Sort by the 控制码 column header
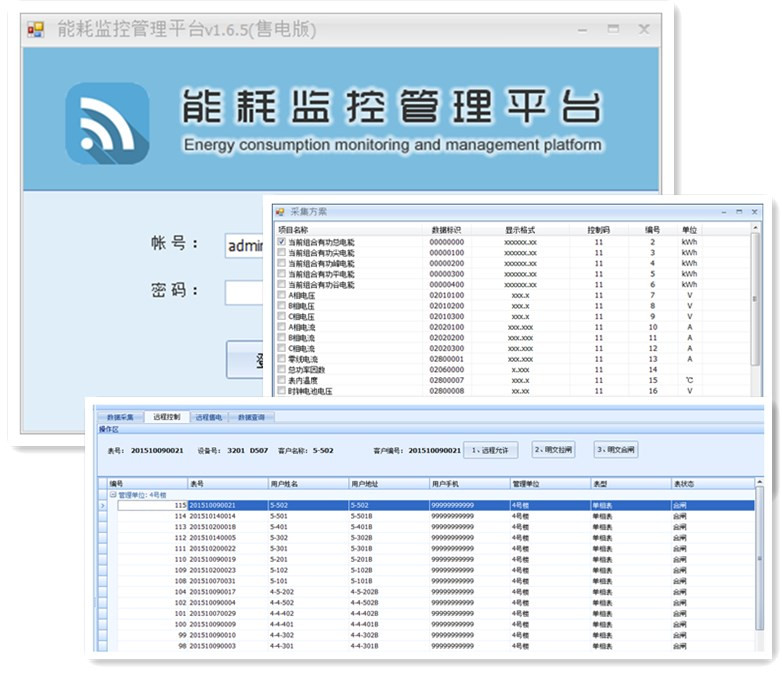The height and width of the screenshot is (680, 782). (x=598, y=230)
